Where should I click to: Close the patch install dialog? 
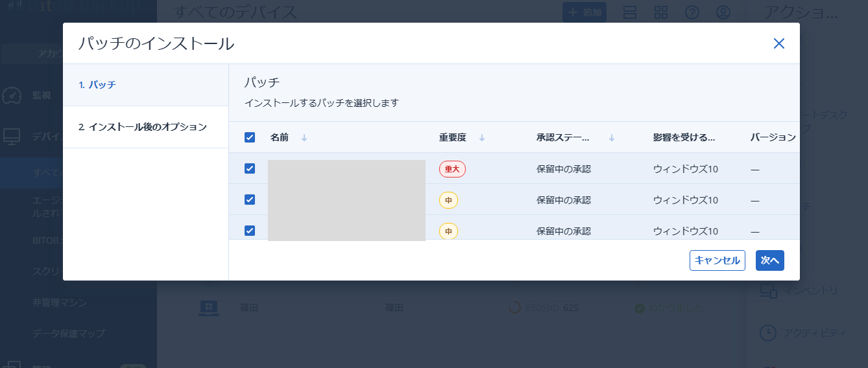[x=779, y=43]
